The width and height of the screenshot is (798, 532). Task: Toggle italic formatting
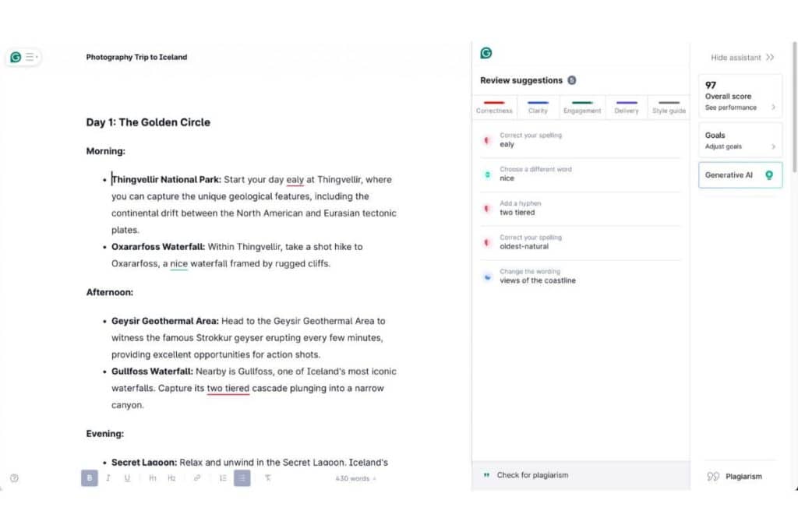(x=108, y=478)
